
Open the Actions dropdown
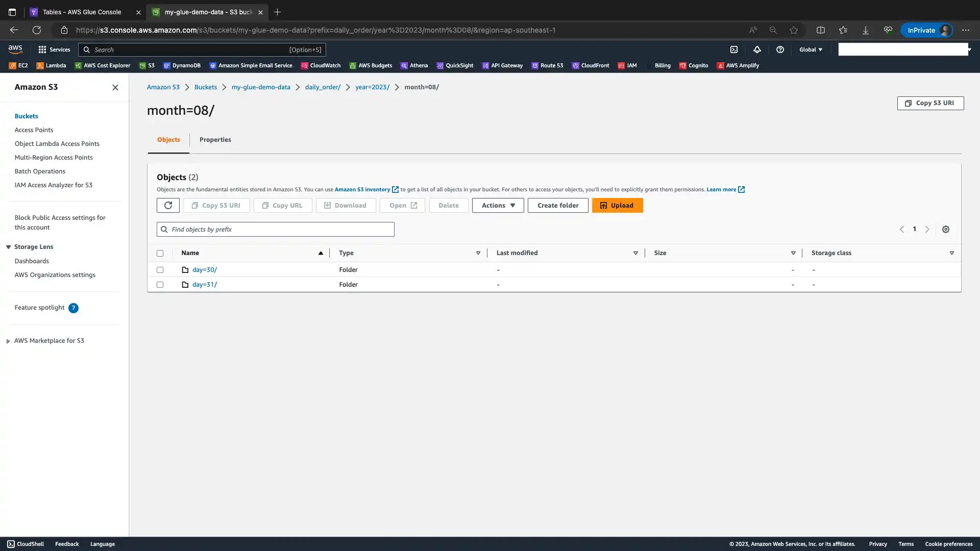tap(498, 205)
